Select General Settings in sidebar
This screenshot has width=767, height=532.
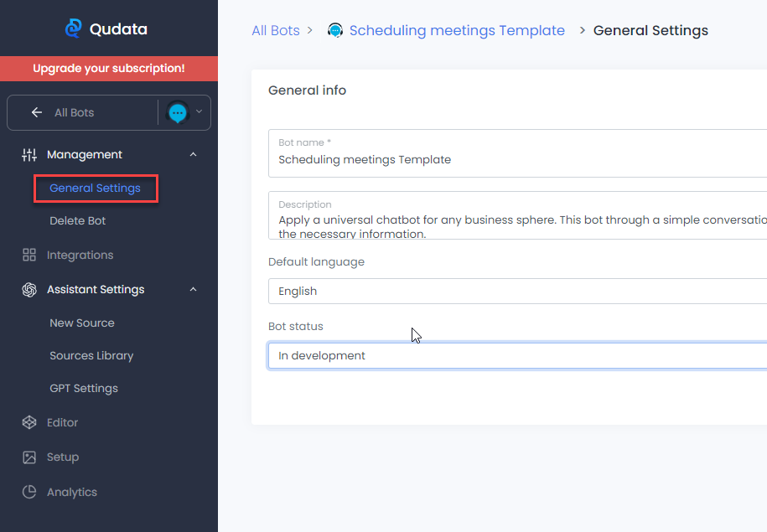click(x=95, y=189)
